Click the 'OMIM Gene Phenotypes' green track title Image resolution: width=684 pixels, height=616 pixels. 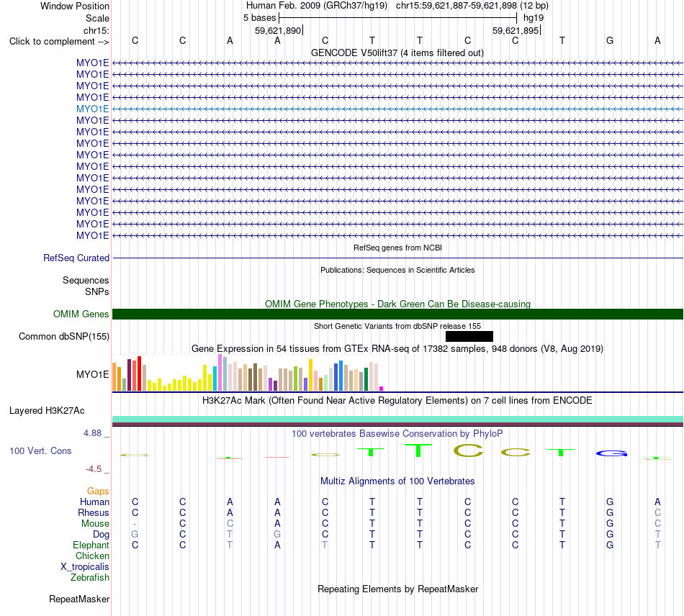pos(397,304)
